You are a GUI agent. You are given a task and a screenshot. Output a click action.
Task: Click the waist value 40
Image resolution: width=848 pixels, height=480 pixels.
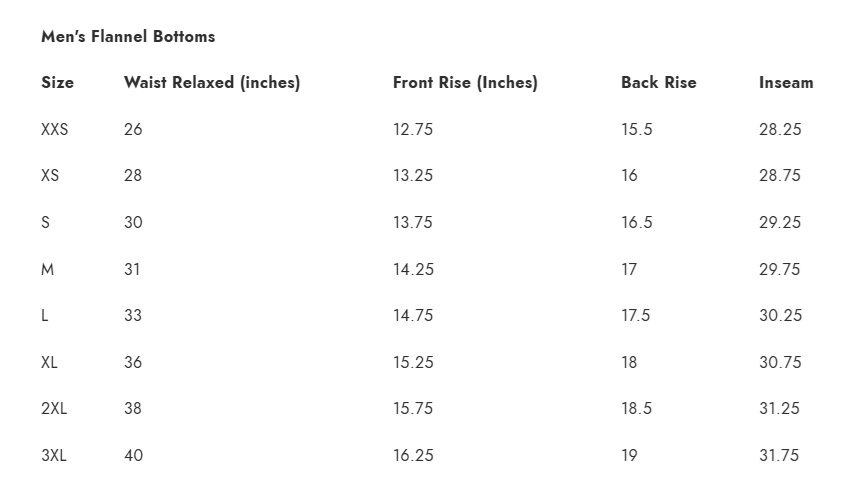pyautogui.click(x=134, y=455)
